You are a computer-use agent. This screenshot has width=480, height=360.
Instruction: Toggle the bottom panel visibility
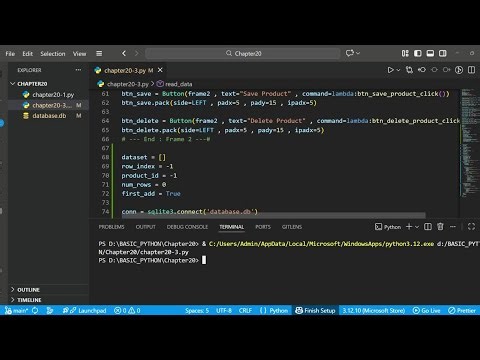[x=430, y=53]
